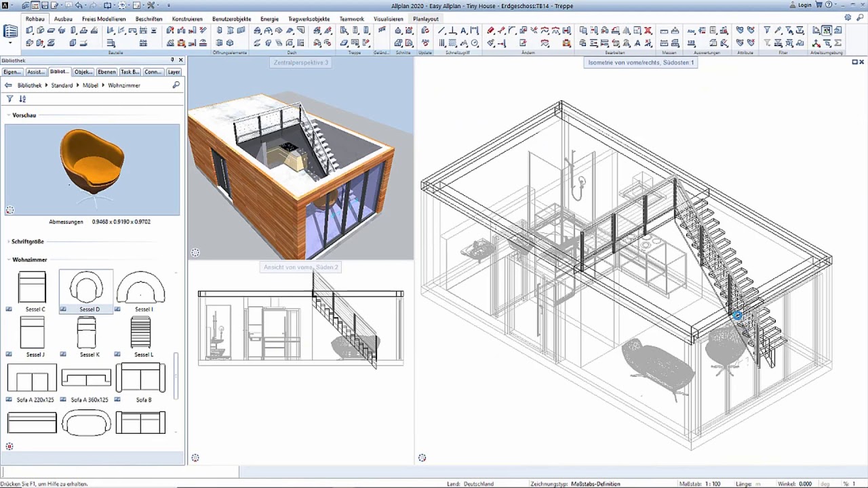Select the Sessel I library symbol
868x488 pixels.
tap(140, 291)
